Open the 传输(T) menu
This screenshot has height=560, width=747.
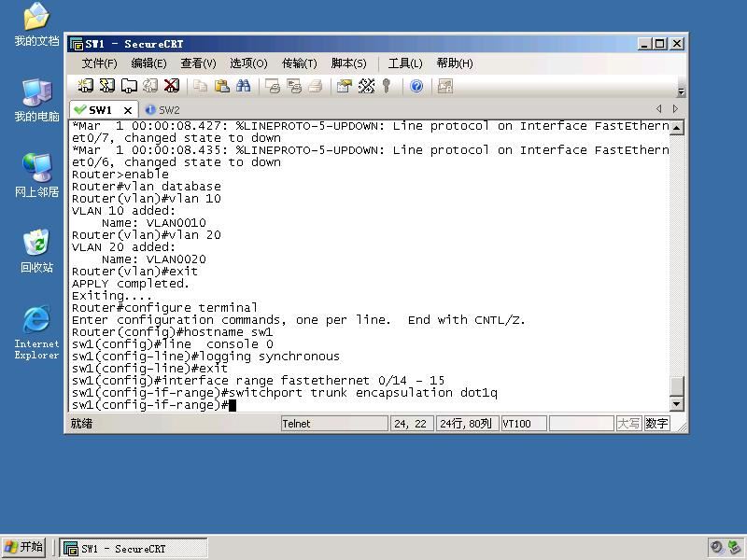point(299,63)
